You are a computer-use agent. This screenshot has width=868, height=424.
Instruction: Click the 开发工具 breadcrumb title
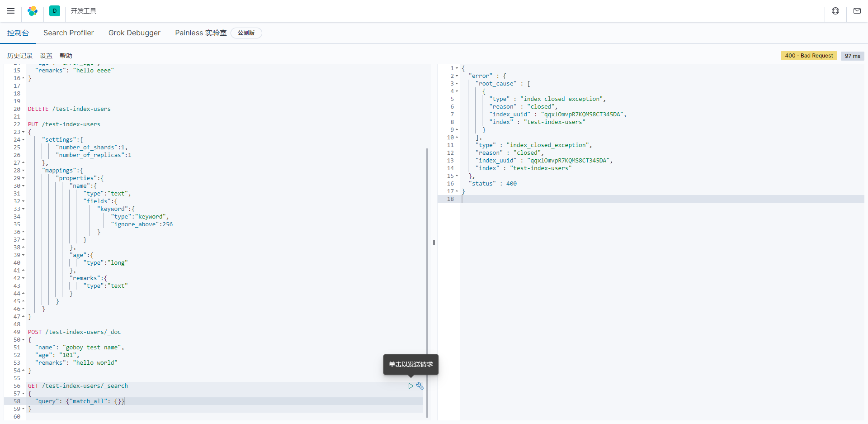(84, 11)
